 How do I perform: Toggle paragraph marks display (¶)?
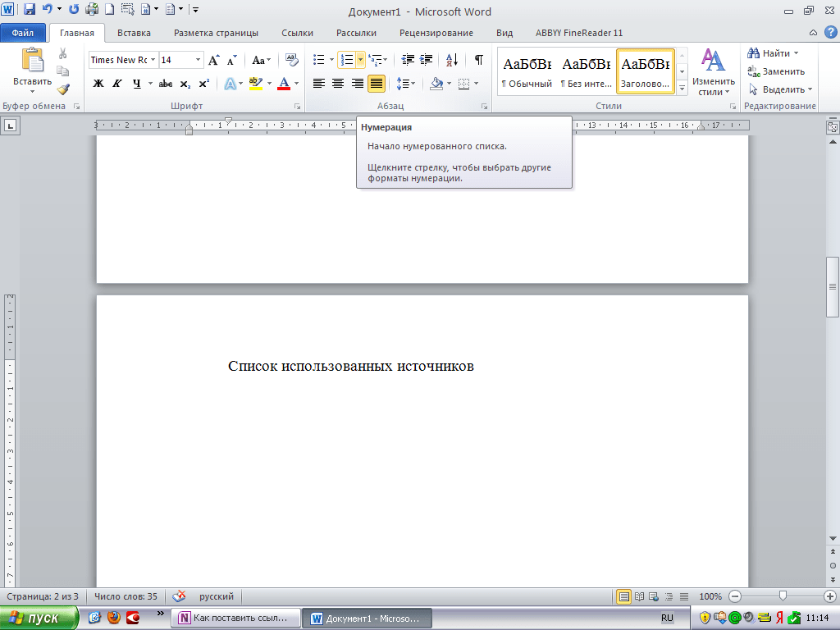pyautogui.click(x=478, y=60)
